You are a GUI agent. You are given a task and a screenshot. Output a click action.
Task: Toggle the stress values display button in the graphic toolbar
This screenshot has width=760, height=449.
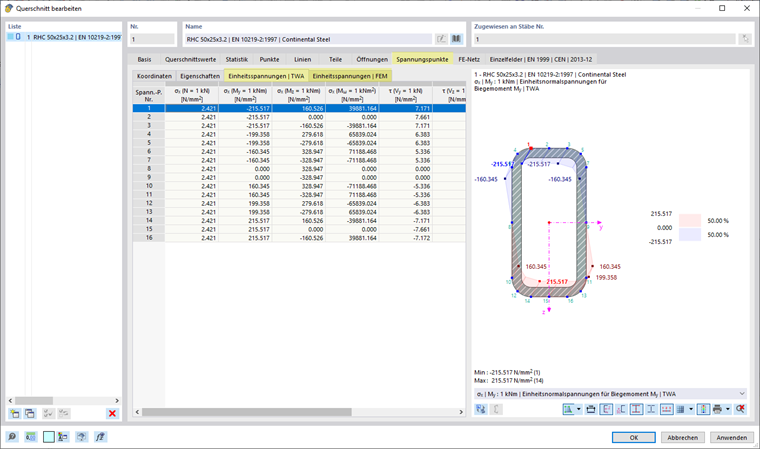[606, 409]
